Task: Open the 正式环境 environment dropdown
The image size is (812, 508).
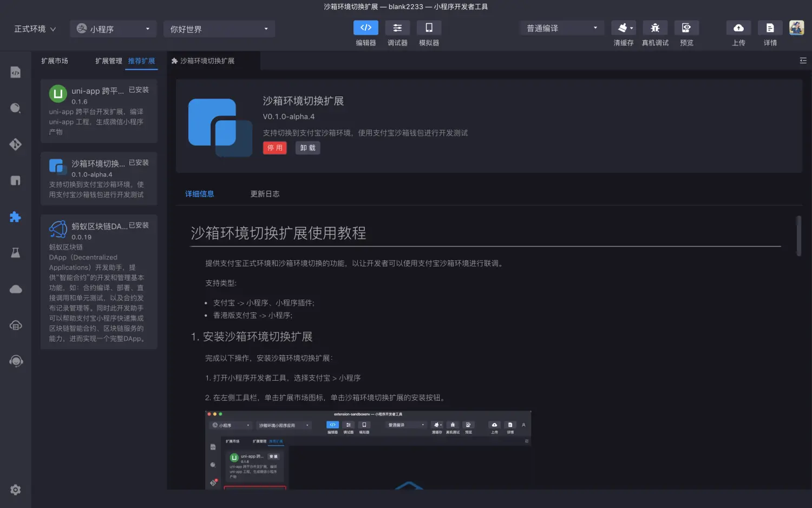Action: coord(34,29)
